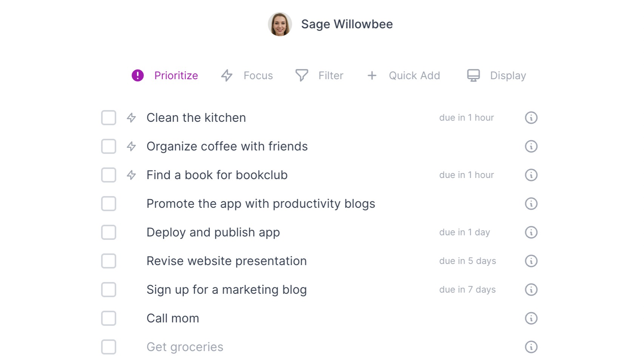Open info for Sign up for a marketing blog
This screenshot has width=644, height=362.
click(x=531, y=290)
